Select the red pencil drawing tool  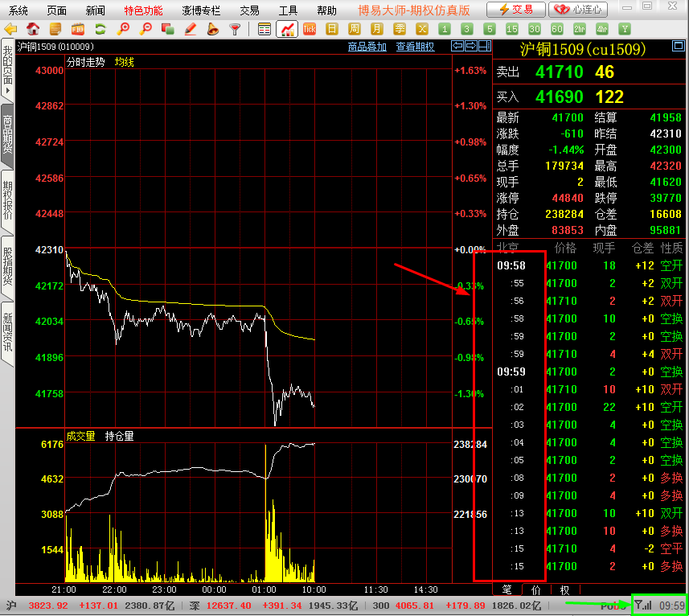[191, 29]
